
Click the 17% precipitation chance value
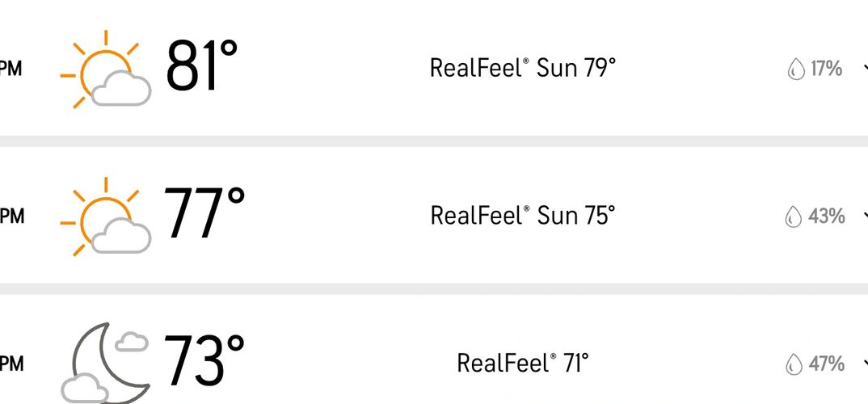(x=827, y=69)
